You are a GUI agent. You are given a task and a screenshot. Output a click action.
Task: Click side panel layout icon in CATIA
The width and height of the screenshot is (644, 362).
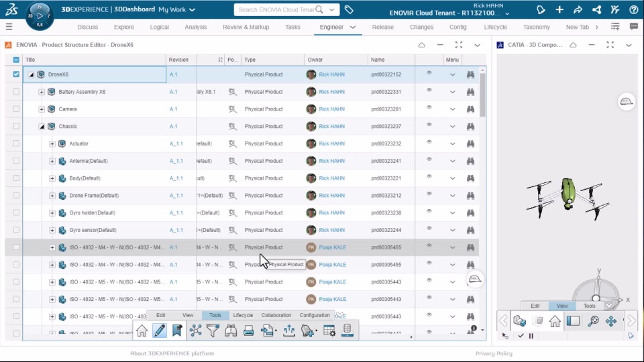573,321
